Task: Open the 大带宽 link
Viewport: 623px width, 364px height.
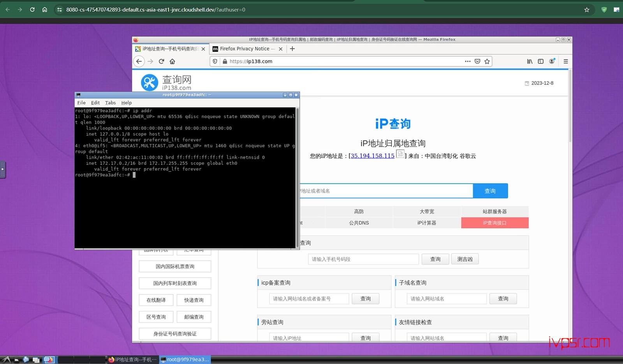Action: (427, 212)
